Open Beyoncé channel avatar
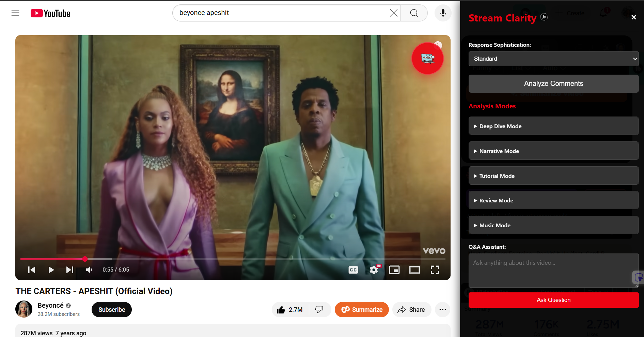 [x=24, y=309]
